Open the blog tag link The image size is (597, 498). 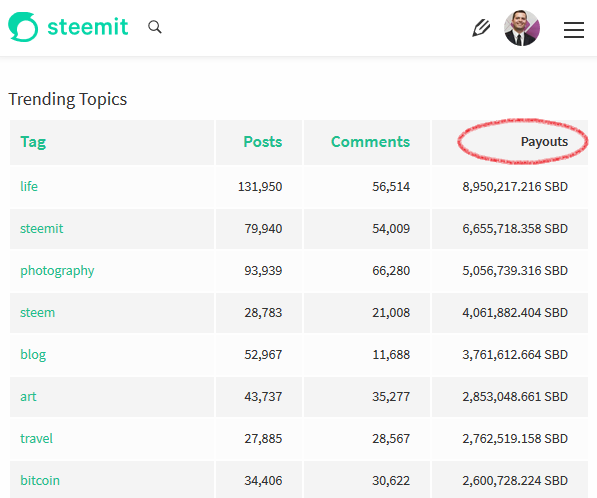(33, 355)
